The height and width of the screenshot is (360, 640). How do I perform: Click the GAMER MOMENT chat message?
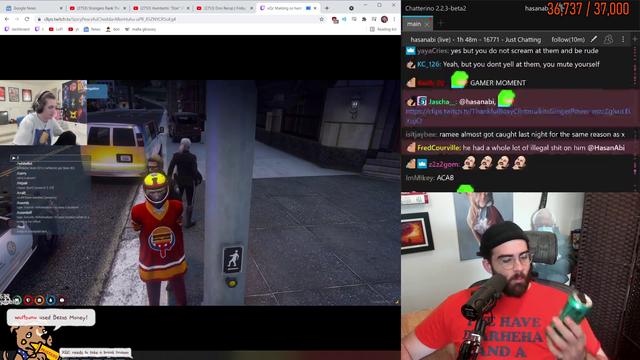[x=498, y=83]
